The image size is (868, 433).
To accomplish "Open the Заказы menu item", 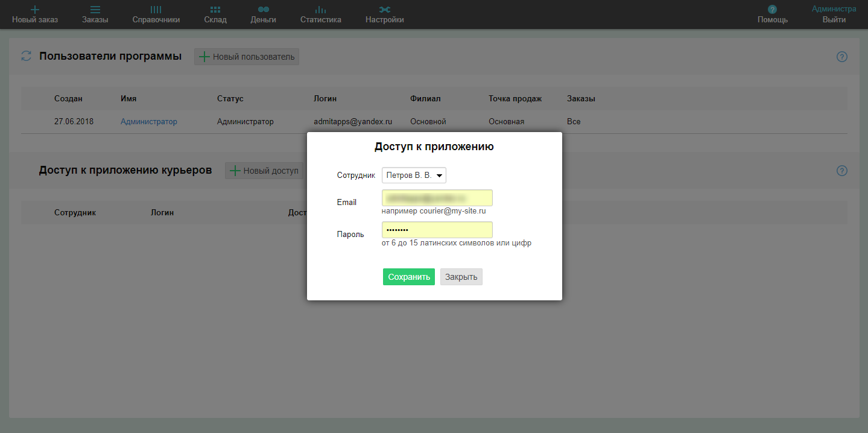I will 95,14.
